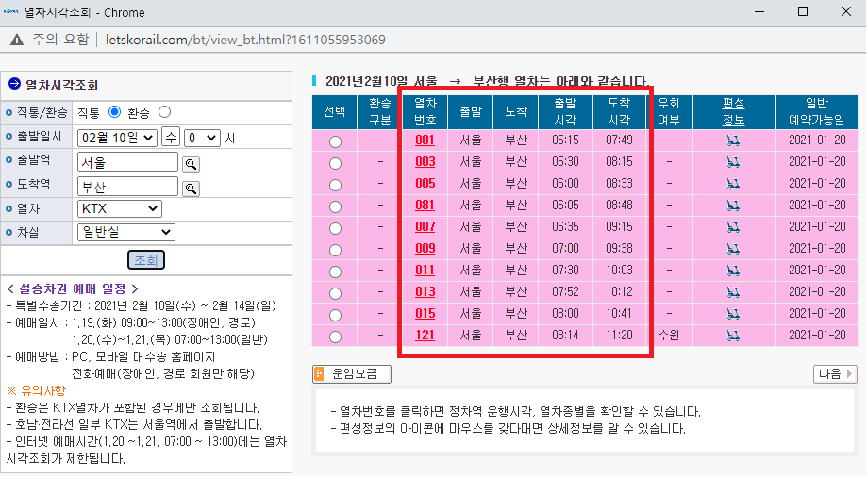Click arrival time 11:20 cell
The height and width of the screenshot is (477, 868).
619,335
